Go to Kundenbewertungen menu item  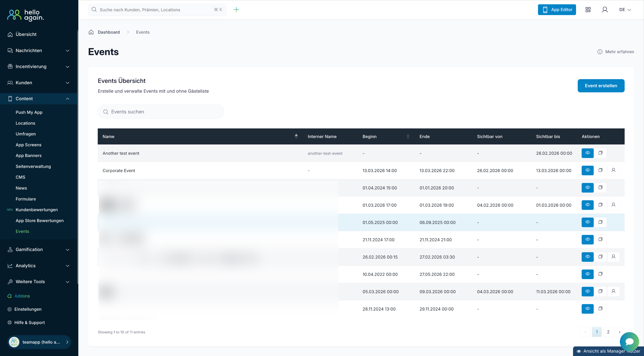point(36,210)
